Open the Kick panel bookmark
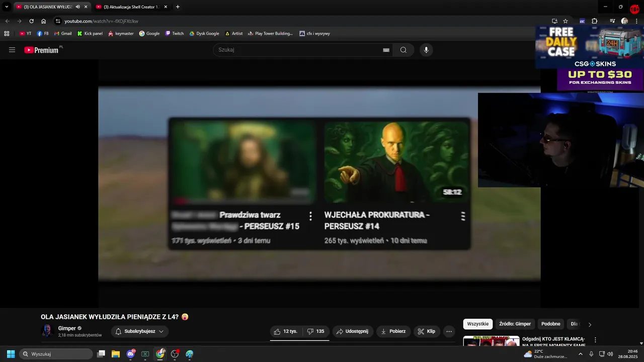644x362 pixels. point(90,34)
